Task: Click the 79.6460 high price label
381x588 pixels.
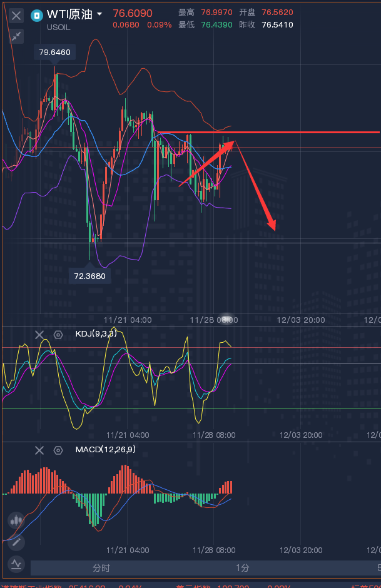Action: 55,52
